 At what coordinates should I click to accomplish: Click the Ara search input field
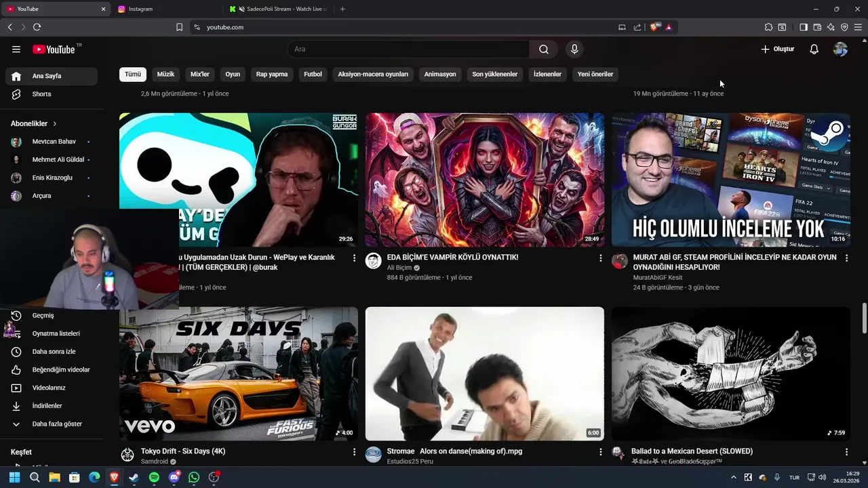[408, 49]
